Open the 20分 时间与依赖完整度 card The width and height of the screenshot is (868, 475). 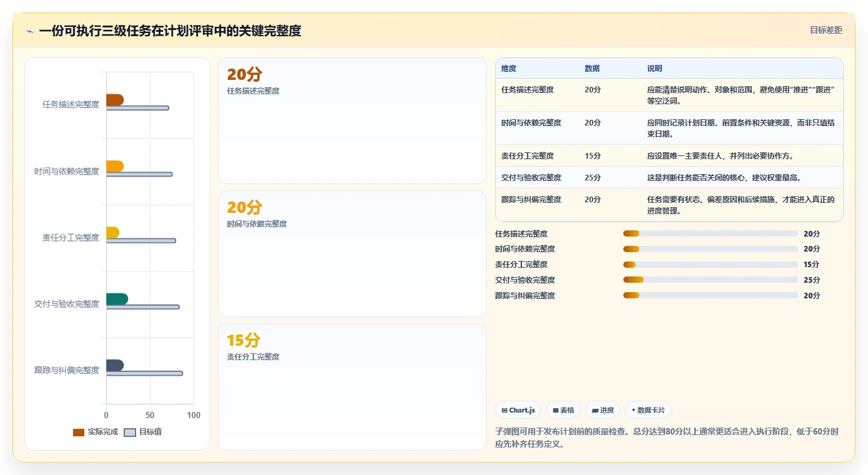(352, 253)
